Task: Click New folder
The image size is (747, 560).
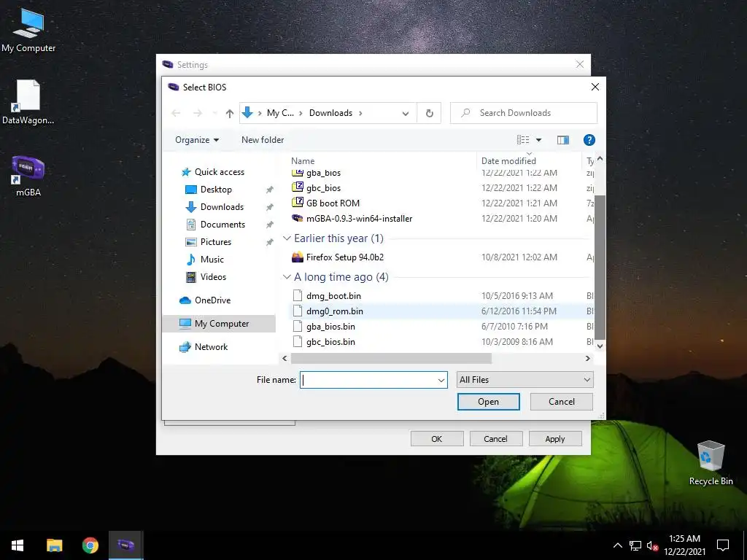Action: (x=263, y=140)
